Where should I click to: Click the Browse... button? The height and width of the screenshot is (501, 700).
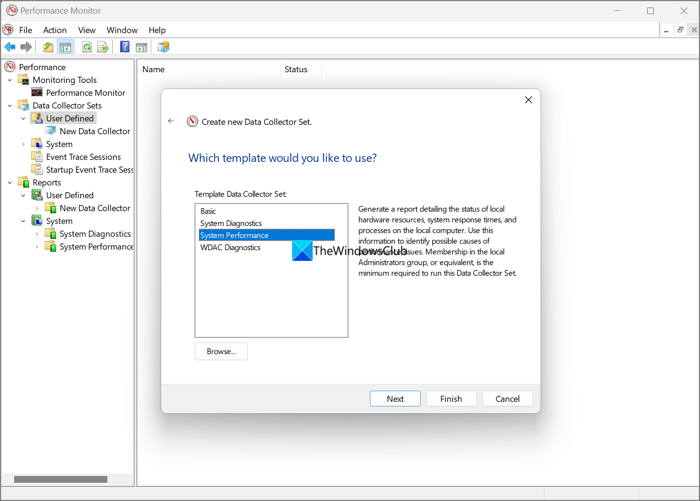point(221,351)
